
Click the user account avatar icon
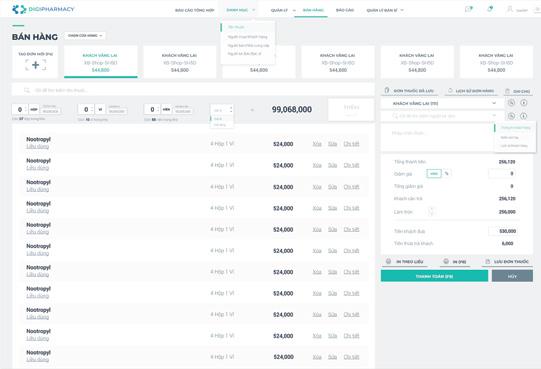510,9
